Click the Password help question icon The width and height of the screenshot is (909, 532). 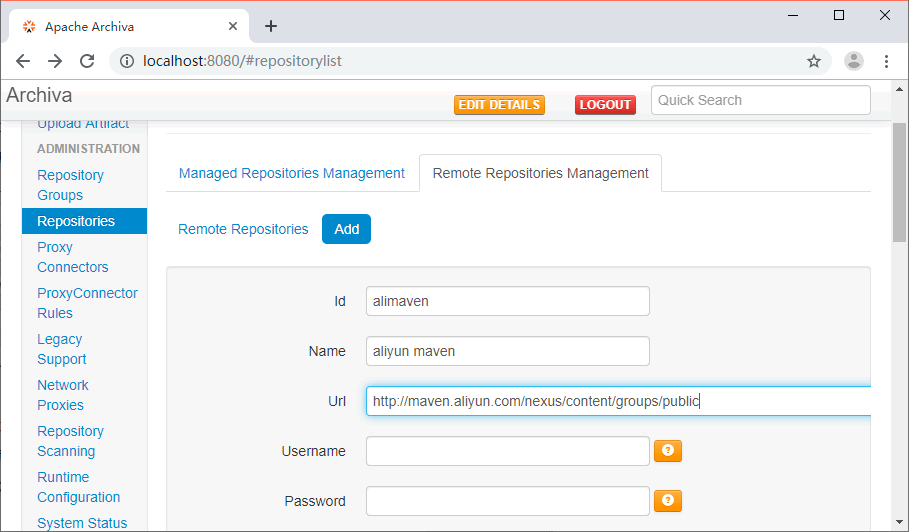coord(668,501)
